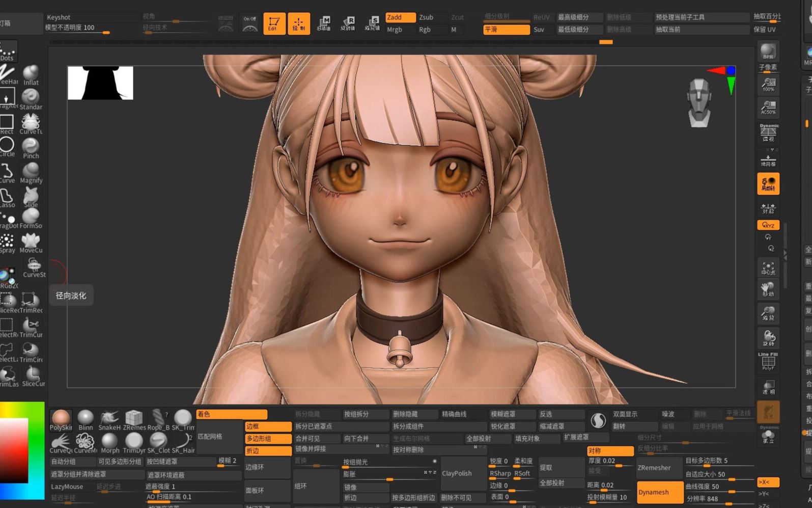Choose the MoveCurve brush
The width and height of the screenshot is (812, 508).
(31, 243)
